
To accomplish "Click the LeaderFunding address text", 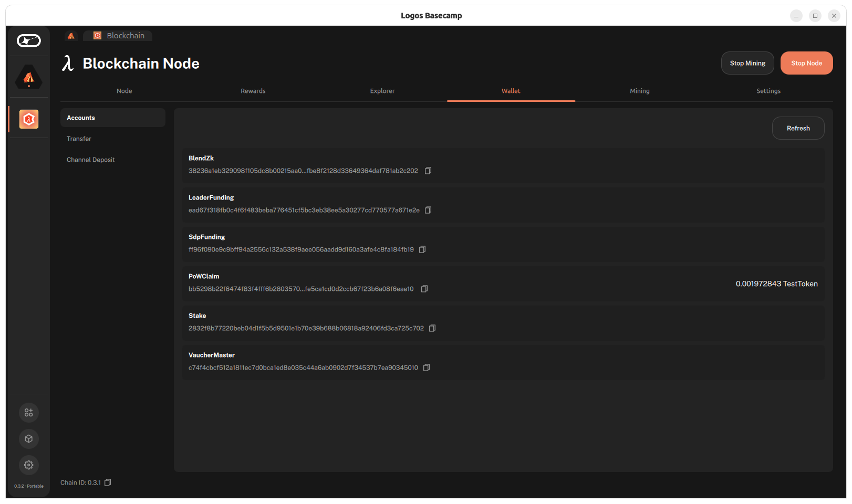I will point(304,210).
